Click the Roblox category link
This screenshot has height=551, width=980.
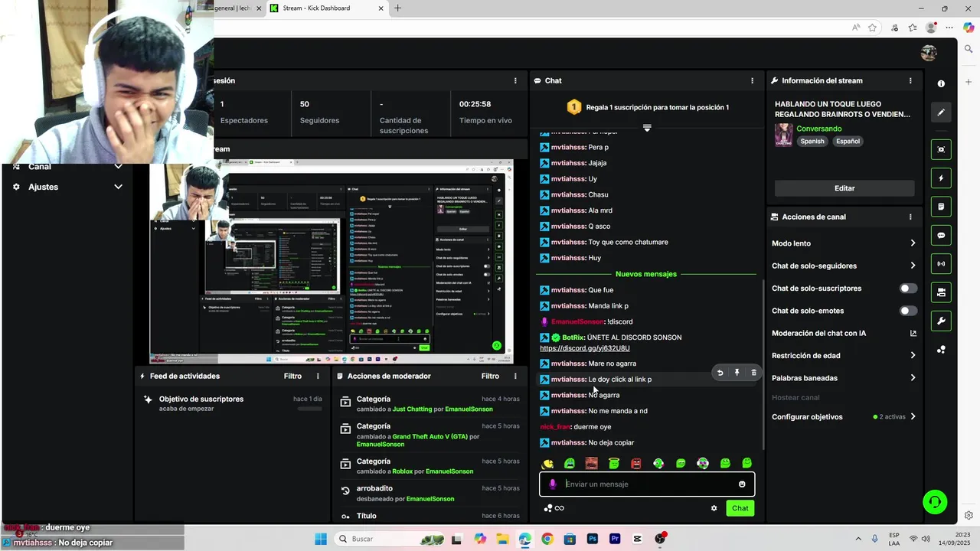pos(402,471)
